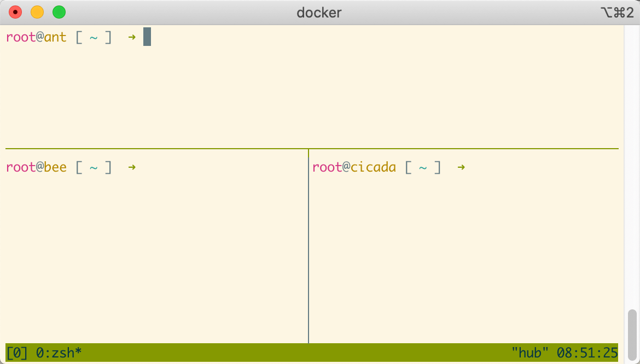Click the tilde directory in cicada prompt
This screenshot has width=640, height=364.
tap(423, 168)
